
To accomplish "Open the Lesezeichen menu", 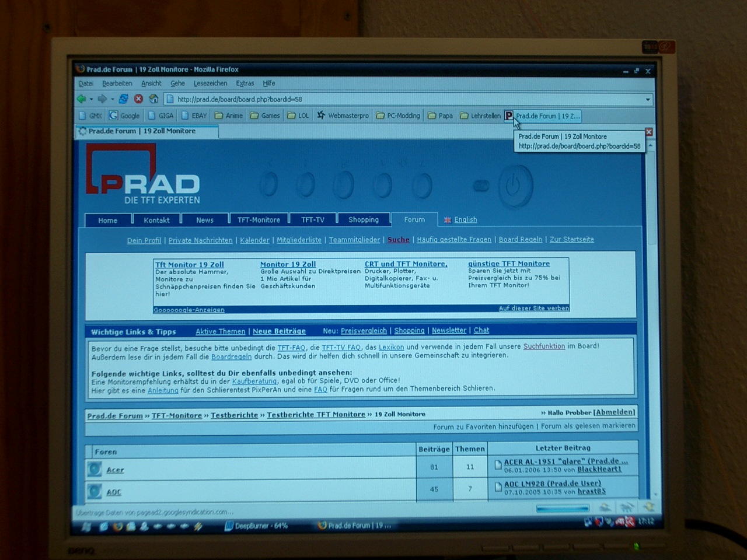I will (x=210, y=83).
